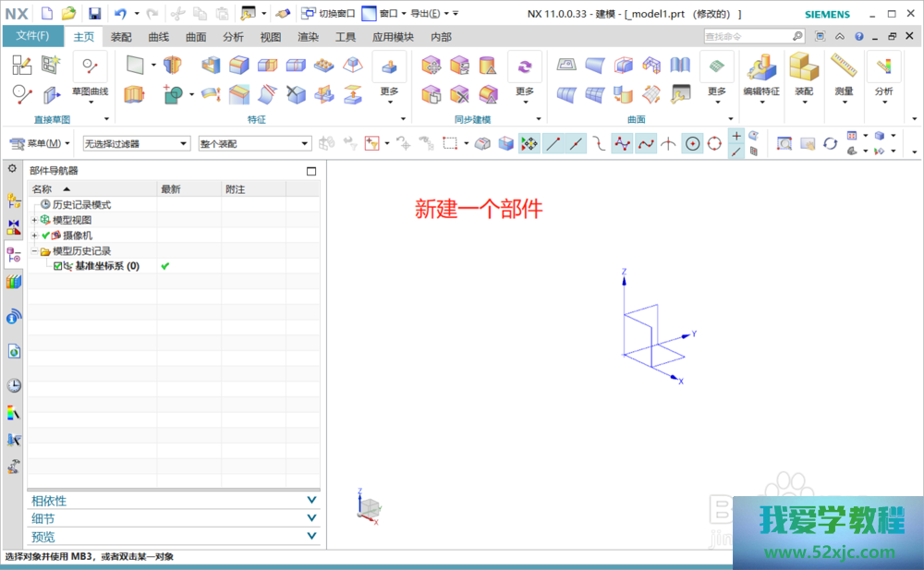Toggle the midpoint snap button on the selection bar
This screenshot has height=570, width=924.
(577, 143)
